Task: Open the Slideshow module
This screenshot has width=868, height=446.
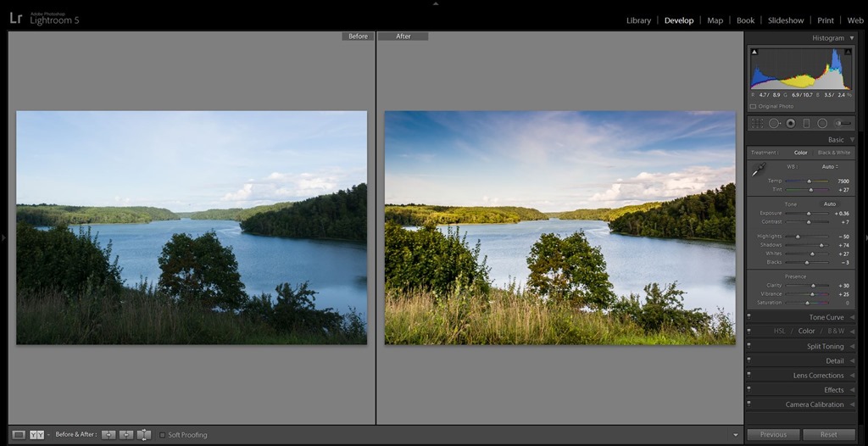Action: coord(786,20)
